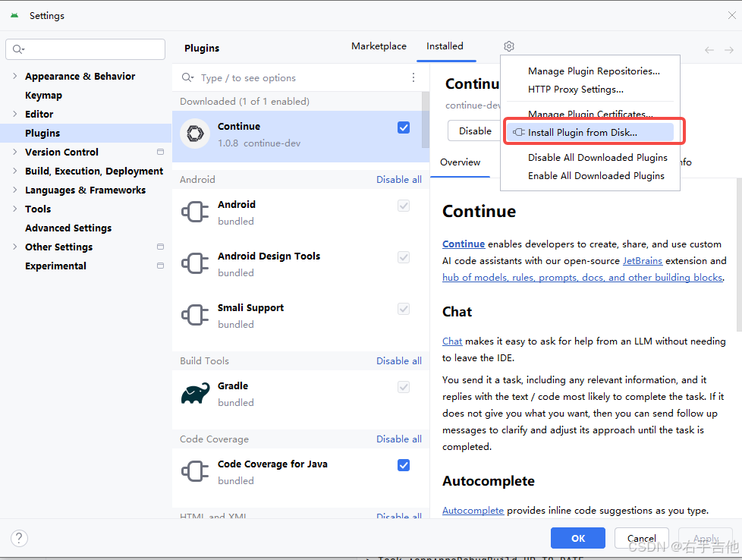Open the Chat hyperlink

pos(452,341)
